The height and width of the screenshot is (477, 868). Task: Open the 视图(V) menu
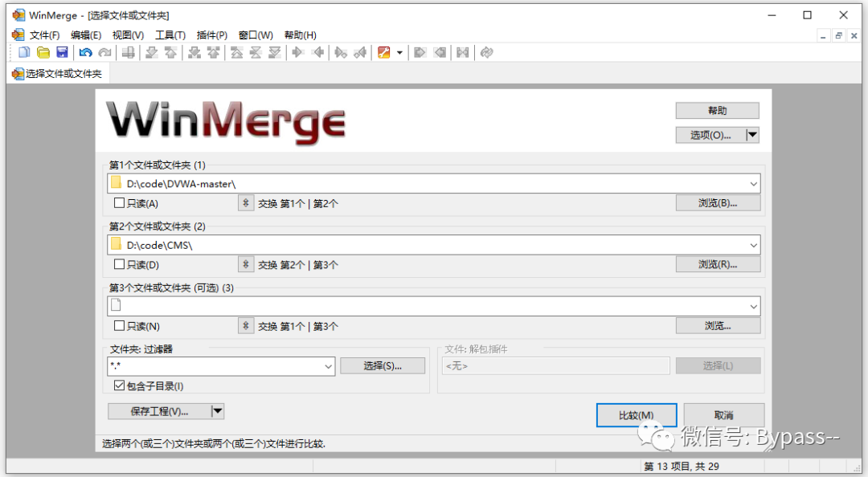click(x=128, y=35)
